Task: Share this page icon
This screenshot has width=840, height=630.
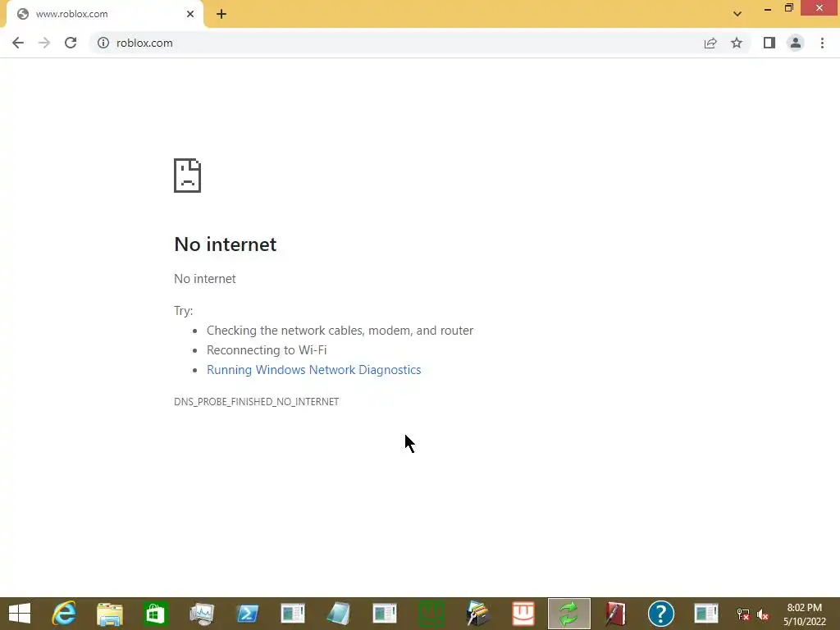Action: pos(710,43)
